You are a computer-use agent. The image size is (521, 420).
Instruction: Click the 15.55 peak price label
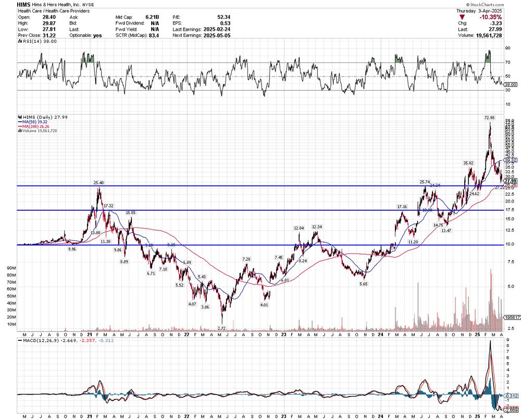(131, 212)
